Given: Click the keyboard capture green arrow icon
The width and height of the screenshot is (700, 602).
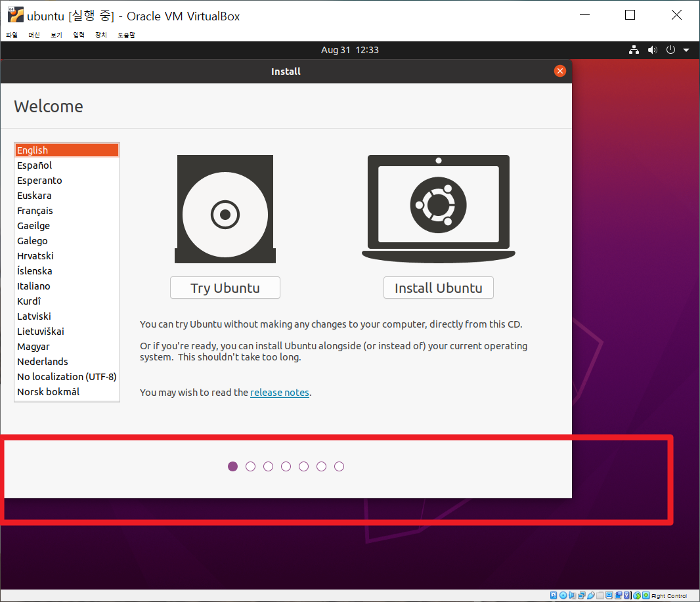Looking at the screenshot, I should click(x=646, y=595).
